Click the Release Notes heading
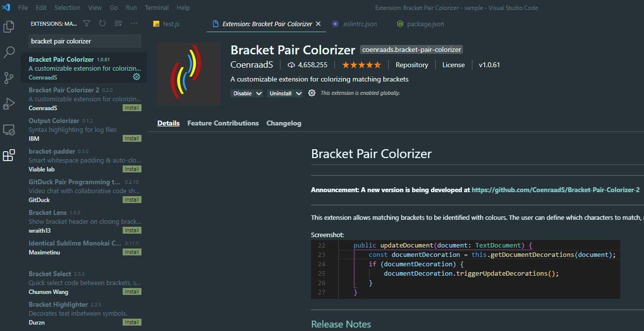The height and width of the screenshot is (331, 644). pyautogui.click(x=341, y=324)
